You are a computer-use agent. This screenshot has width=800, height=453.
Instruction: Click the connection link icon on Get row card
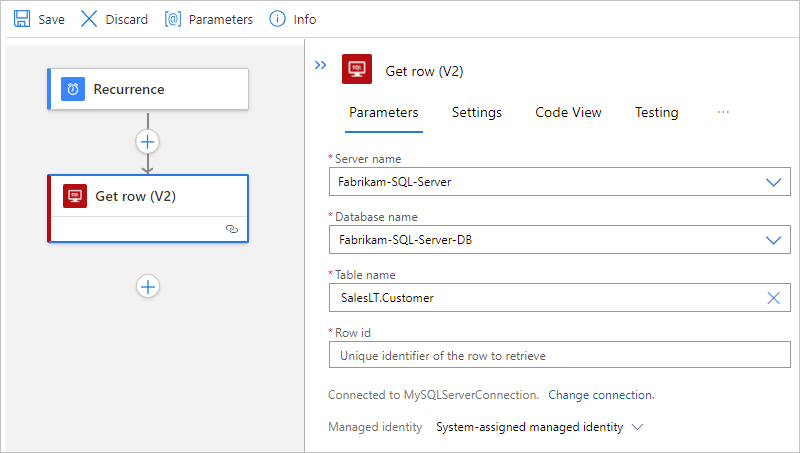coord(232,229)
